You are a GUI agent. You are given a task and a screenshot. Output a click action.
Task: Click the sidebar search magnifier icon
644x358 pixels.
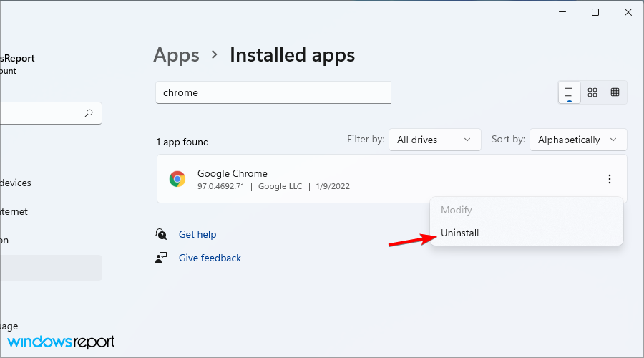tap(89, 113)
